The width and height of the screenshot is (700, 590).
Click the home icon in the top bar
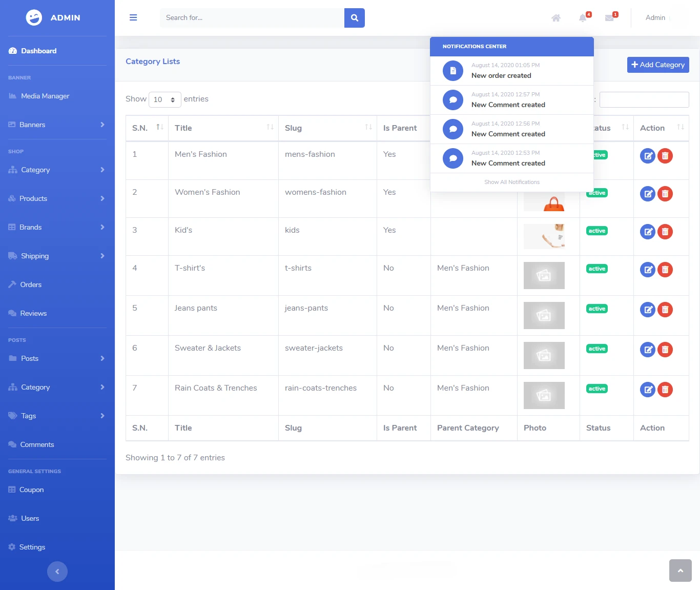pyautogui.click(x=556, y=17)
